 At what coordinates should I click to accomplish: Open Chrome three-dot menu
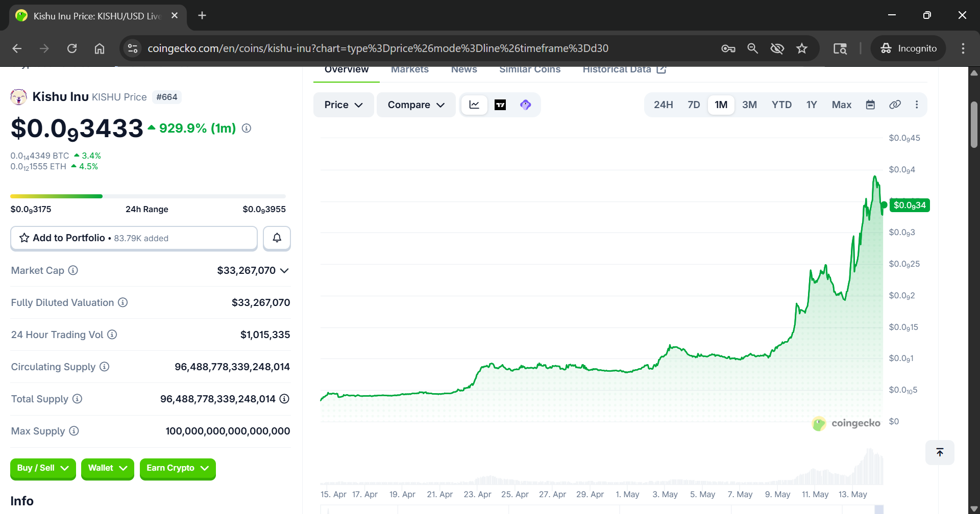point(963,48)
